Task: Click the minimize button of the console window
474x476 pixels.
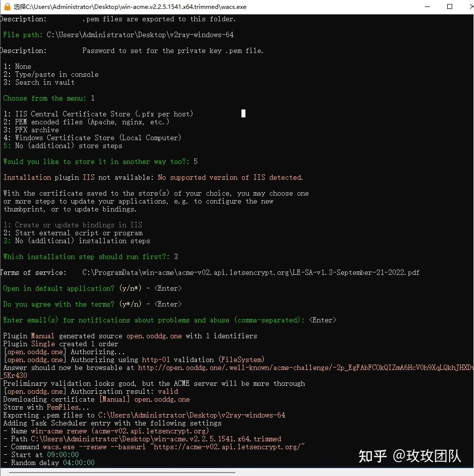Action: coord(427,7)
